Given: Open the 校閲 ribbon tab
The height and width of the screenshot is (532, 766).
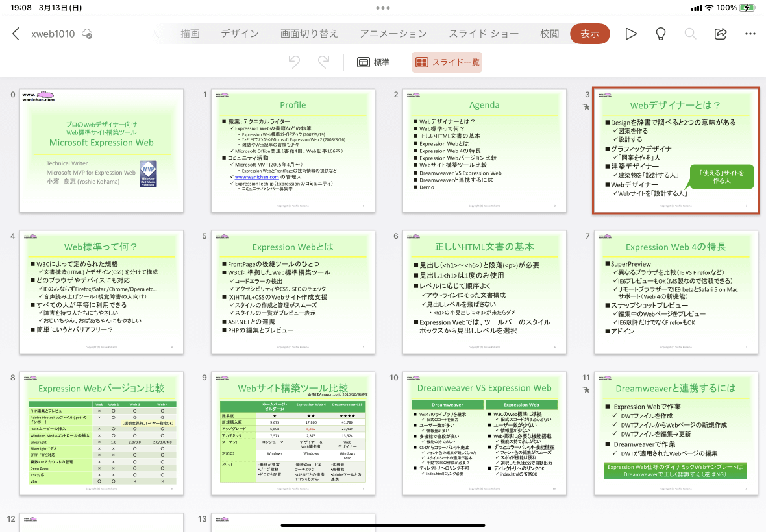Looking at the screenshot, I should (550, 33).
